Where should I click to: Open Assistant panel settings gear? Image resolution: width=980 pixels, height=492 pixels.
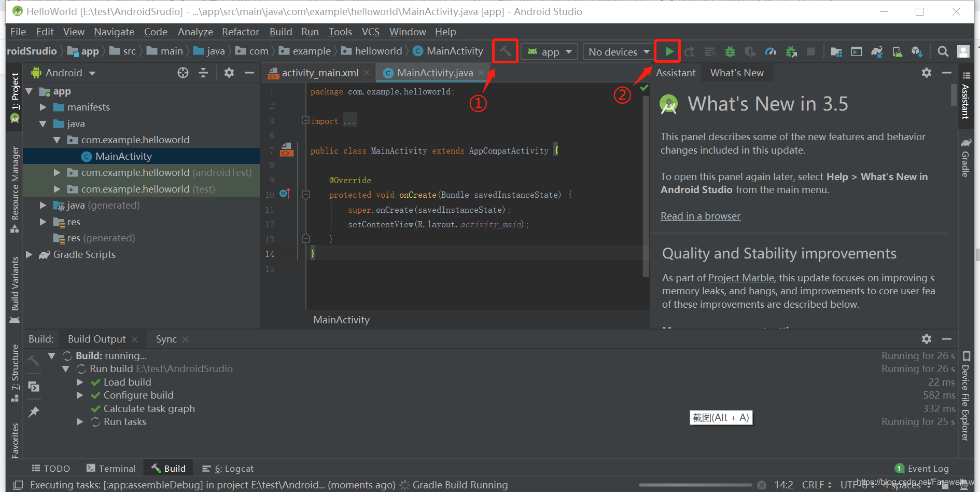(x=927, y=73)
